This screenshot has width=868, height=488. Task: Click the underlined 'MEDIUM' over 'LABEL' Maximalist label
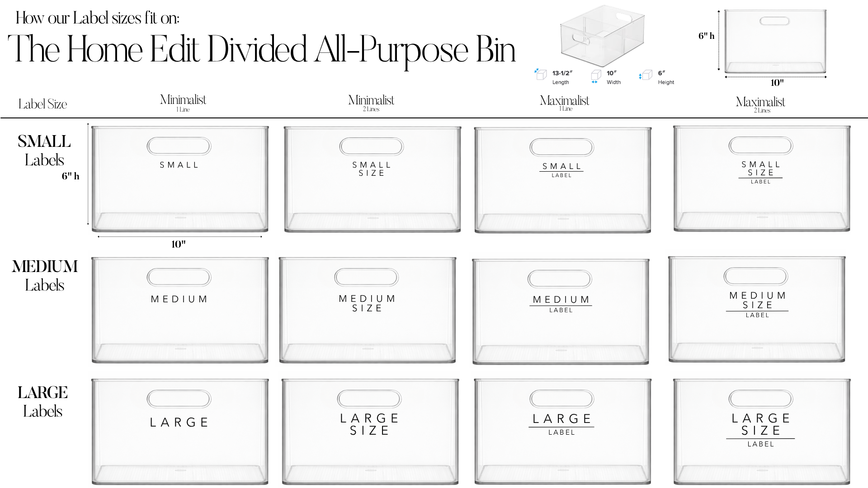click(x=561, y=304)
